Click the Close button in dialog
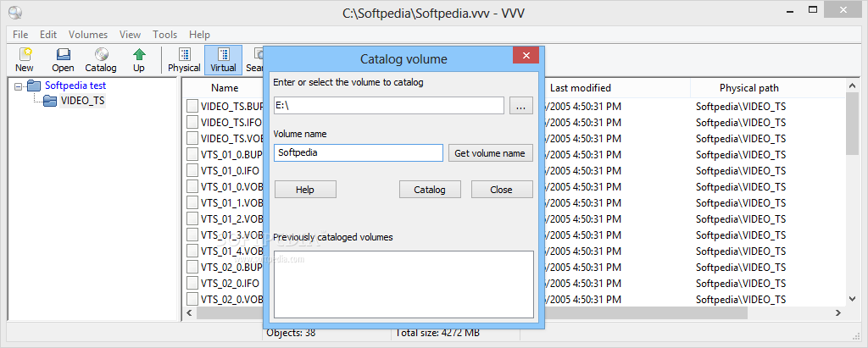 [x=502, y=189]
